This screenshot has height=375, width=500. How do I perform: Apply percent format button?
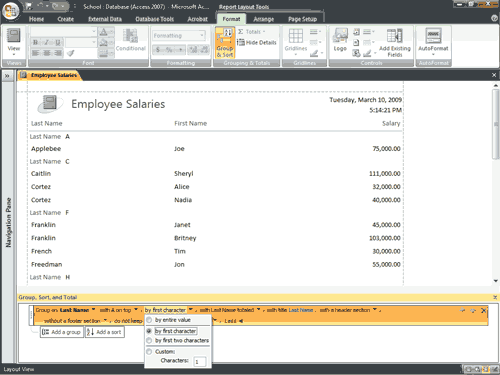pos(169,50)
